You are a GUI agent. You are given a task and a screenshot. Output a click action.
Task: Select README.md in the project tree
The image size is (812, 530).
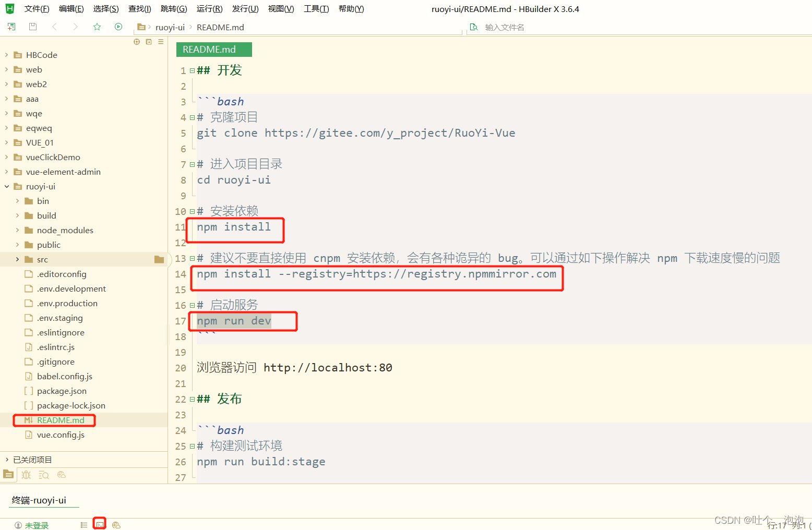click(61, 420)
